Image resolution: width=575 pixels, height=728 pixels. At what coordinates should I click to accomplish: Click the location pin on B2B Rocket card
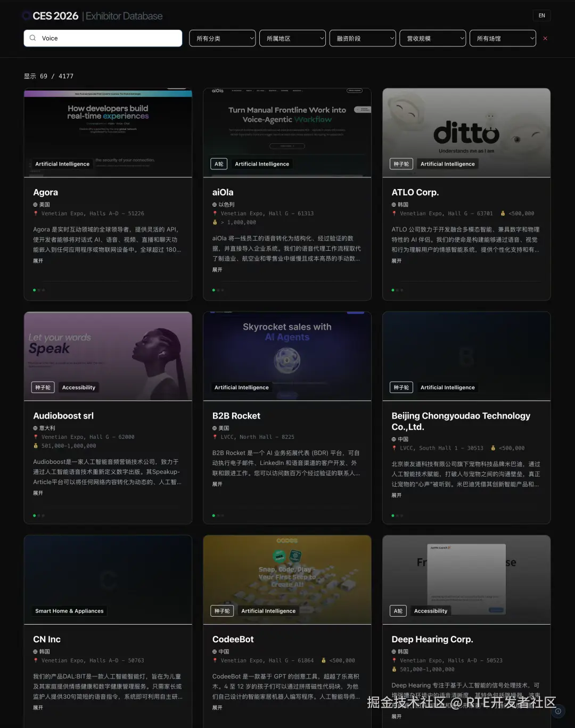click(215, 437)
